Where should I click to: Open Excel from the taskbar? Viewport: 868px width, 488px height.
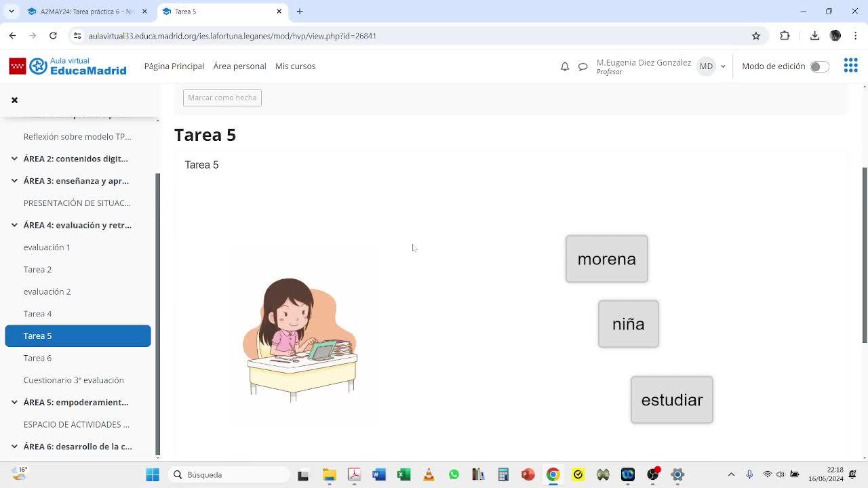[403, 474]
